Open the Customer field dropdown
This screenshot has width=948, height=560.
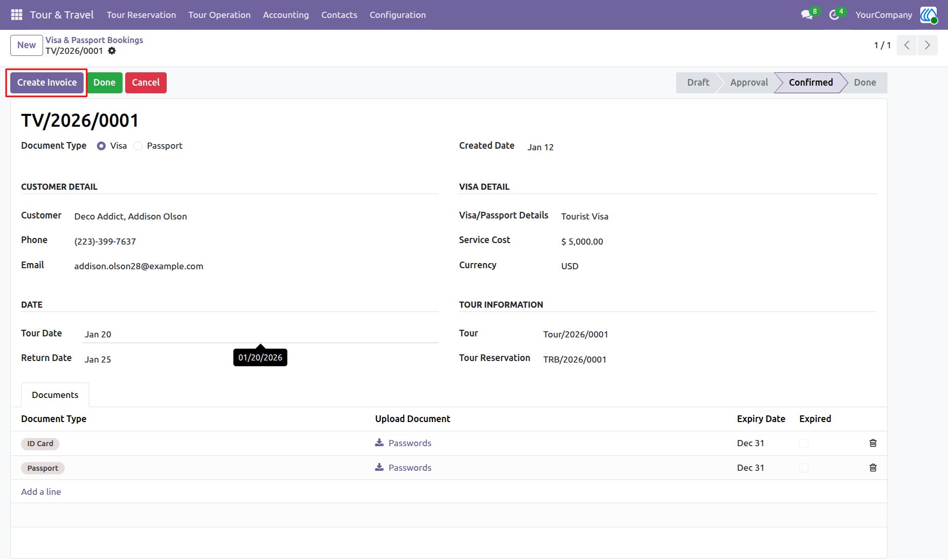[256, 216]
